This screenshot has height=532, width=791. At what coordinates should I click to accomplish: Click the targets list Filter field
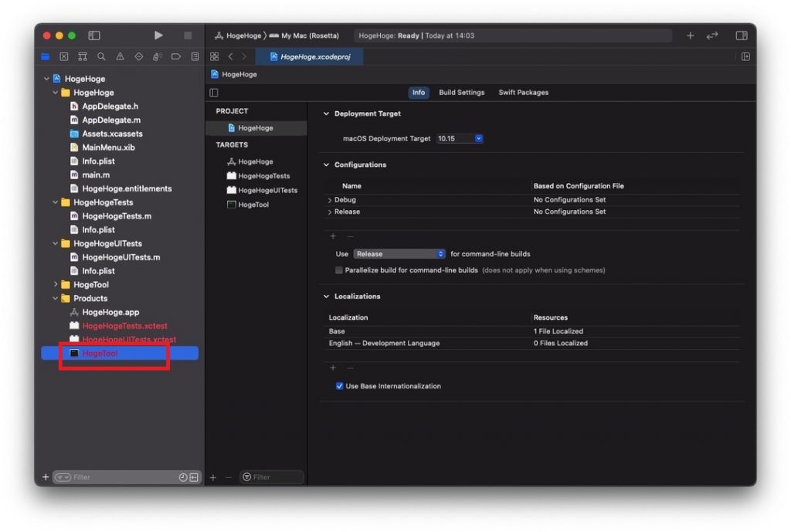273,477
